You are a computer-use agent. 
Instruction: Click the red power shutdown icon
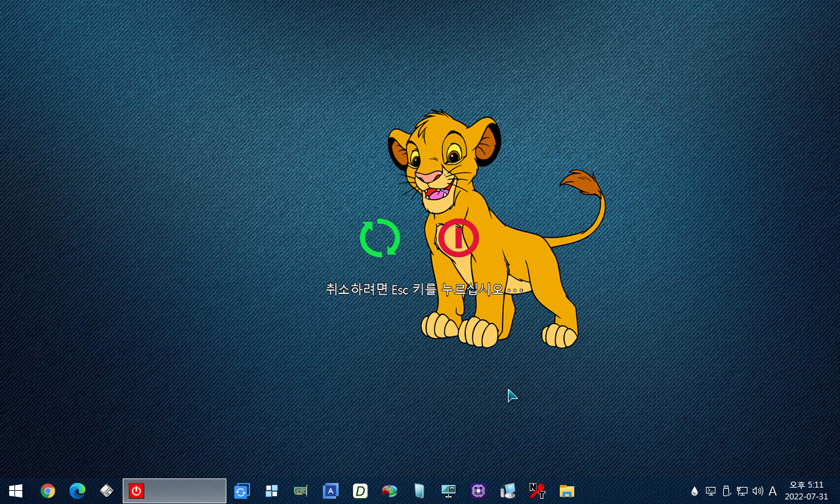(x=458, y=238)
